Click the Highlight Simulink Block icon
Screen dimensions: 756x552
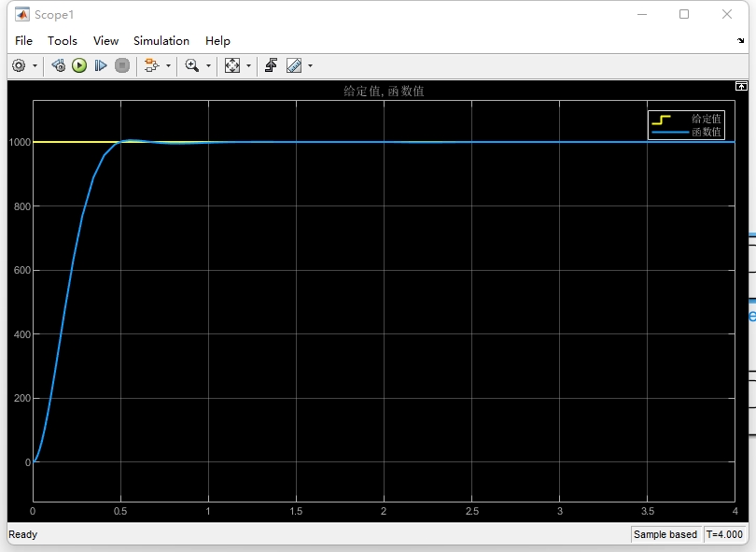point(151,65)
